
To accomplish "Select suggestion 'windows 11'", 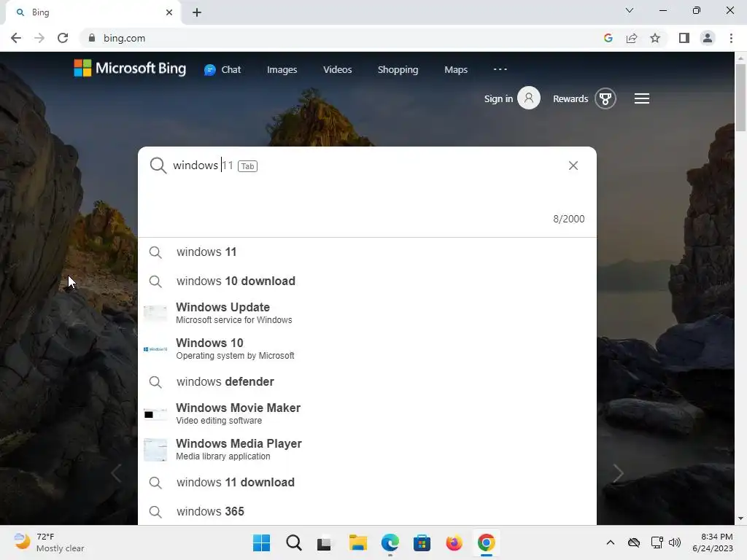I will [367, 252].
